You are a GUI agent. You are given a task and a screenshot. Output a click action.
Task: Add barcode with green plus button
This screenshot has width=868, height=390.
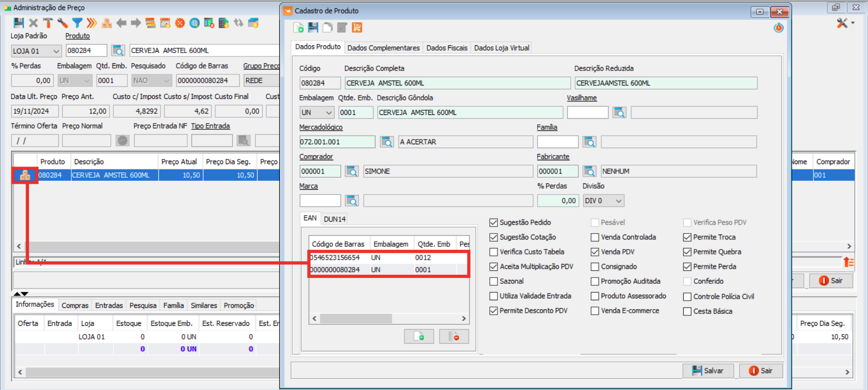pyautogui.click(x=419, y=336)
